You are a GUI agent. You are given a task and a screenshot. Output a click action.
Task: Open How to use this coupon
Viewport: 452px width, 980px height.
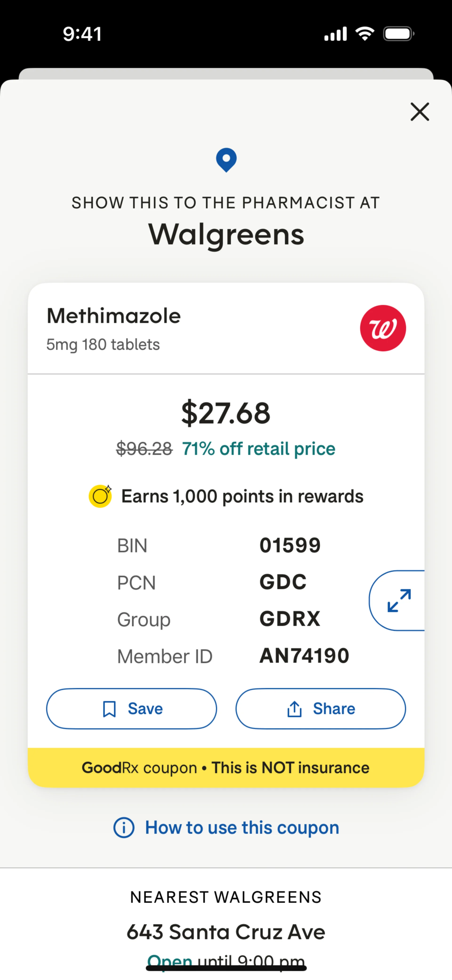point(242,828)
